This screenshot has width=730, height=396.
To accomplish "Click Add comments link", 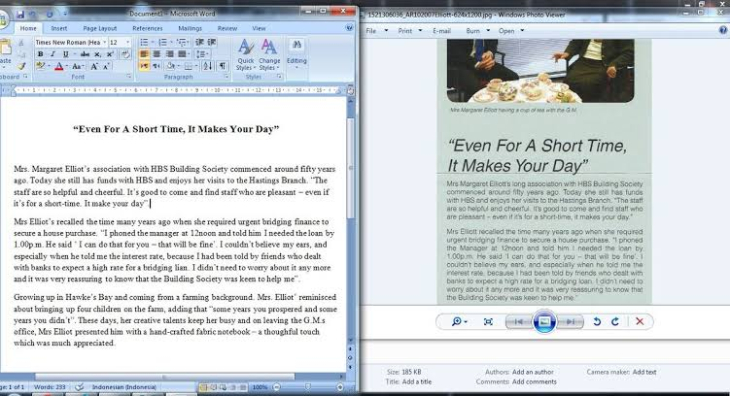I will coord(534,382).
